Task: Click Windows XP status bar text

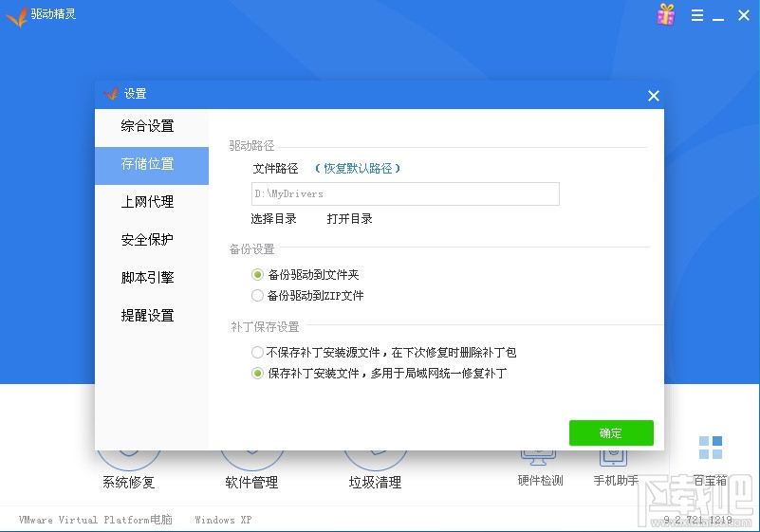Action: 223,520
